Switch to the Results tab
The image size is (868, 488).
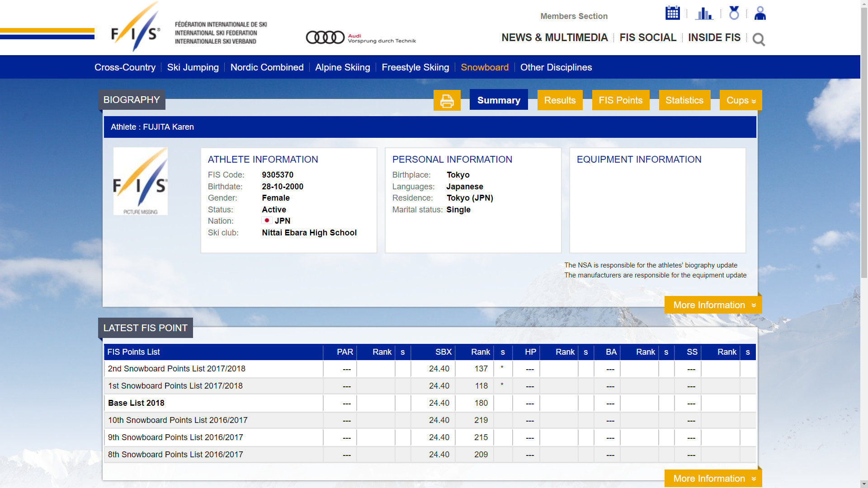tap(560, 100)
